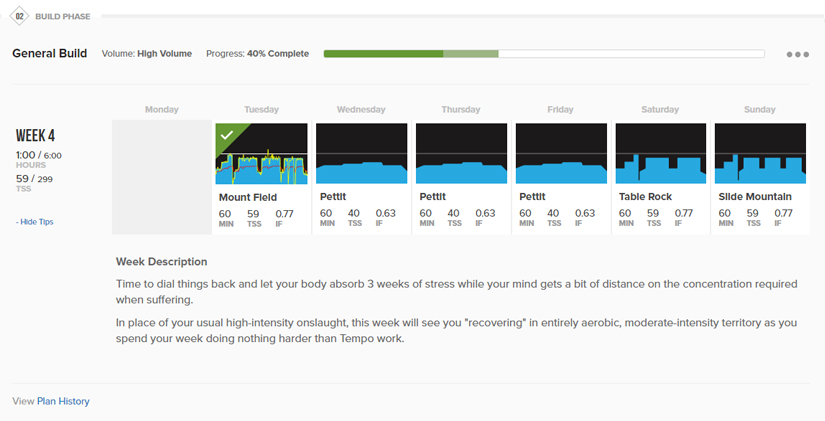
Task: Click the Thursday column header
Action: coord(461,109)
